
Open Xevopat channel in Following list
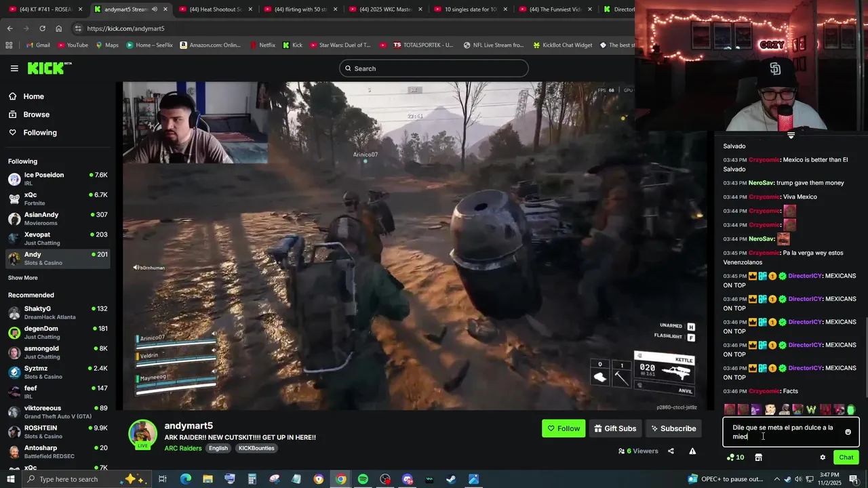[58, 239]
